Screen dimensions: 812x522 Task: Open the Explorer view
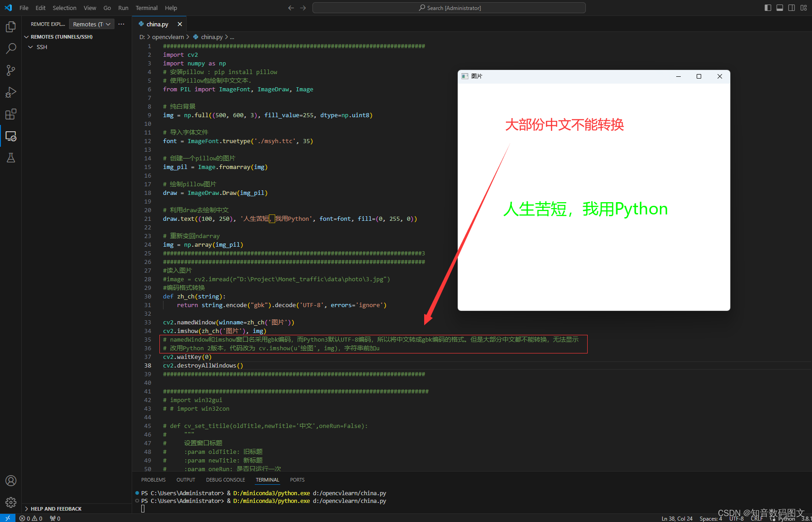[10, 26]
